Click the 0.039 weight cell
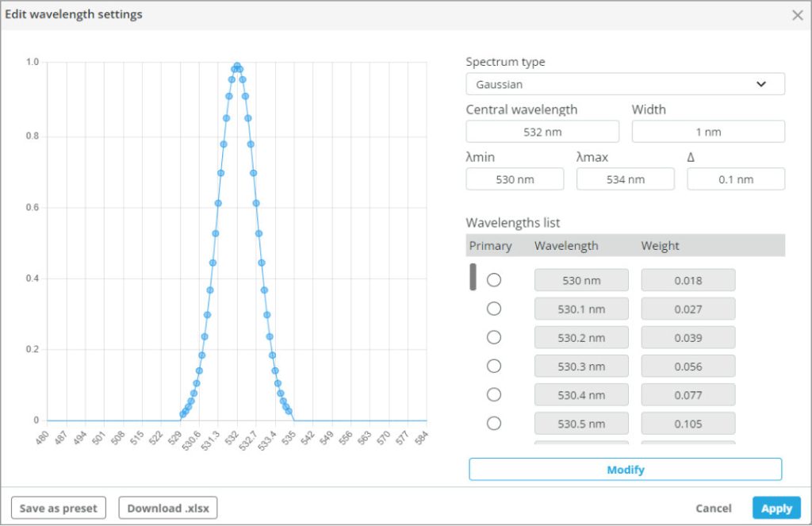The image size is (812, 526). tap(688, 338)
